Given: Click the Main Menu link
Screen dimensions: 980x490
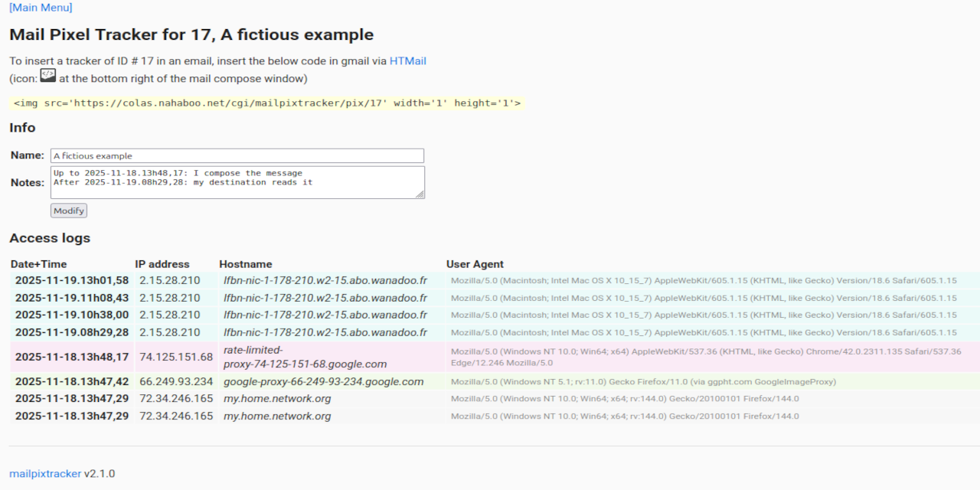Looking at the screenshot, I should (x=41, y=8).
